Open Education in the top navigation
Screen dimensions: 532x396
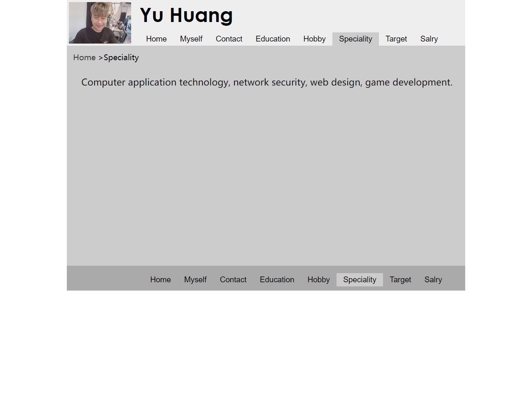pyautogui.click(x=273, y=39)
